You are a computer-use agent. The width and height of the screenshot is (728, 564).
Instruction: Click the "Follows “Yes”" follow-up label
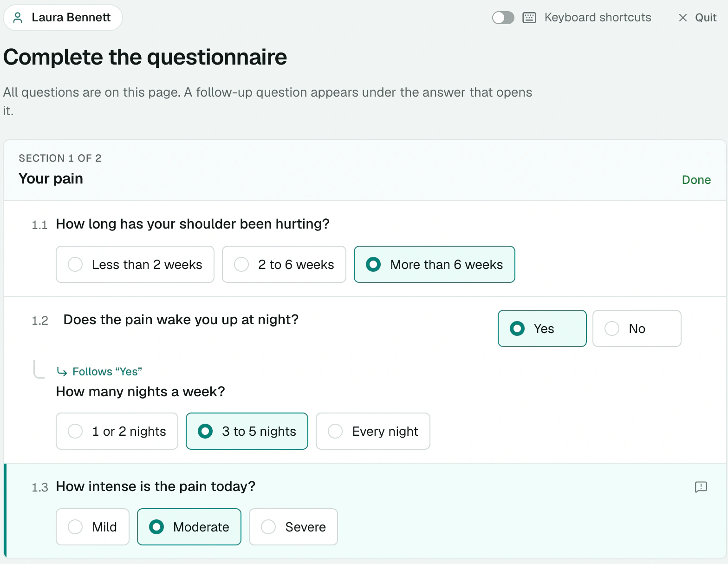point(107,372)
